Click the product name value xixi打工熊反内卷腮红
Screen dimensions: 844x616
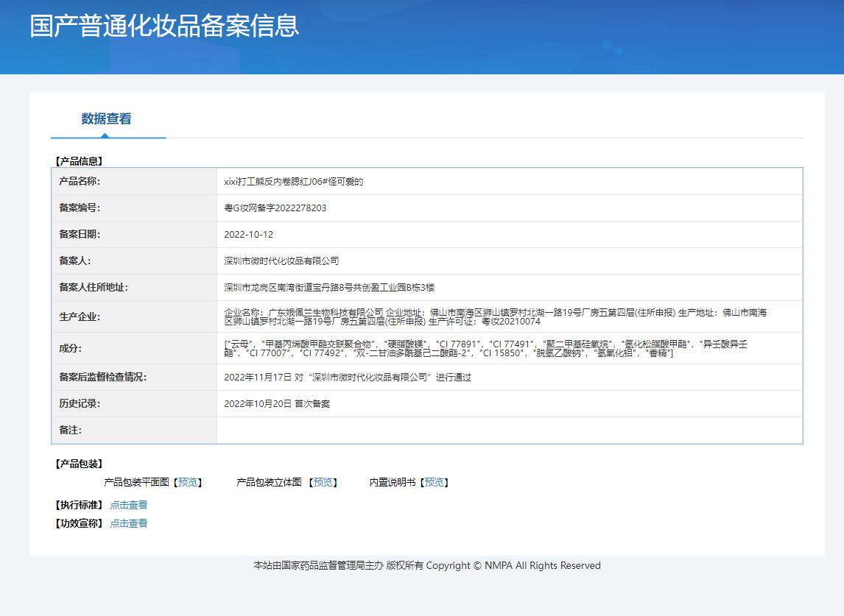294,182
